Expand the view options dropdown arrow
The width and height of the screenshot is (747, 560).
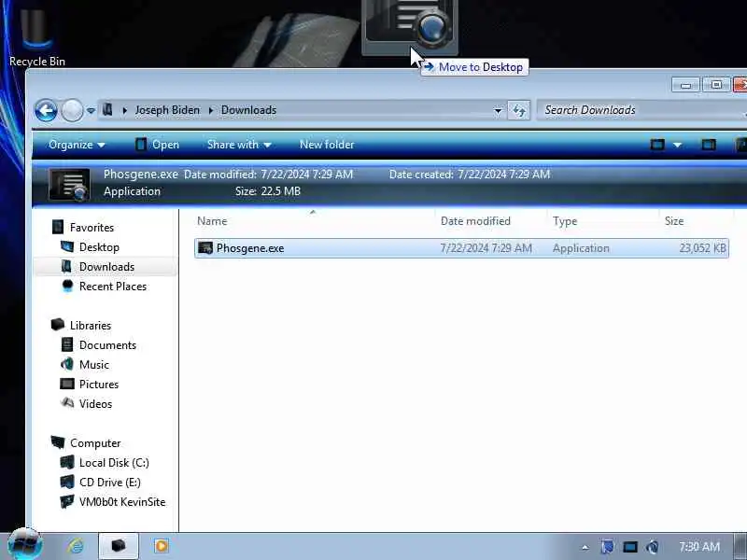tap(678, 145)
